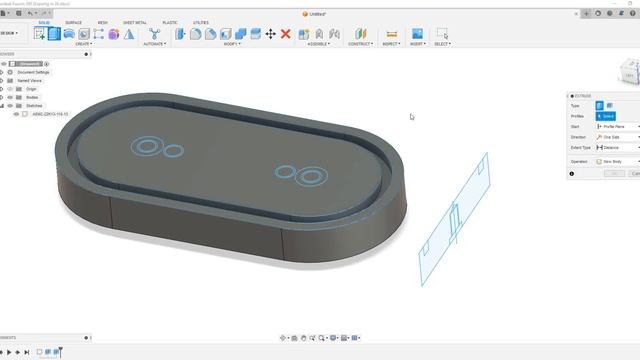Viewport: 640px width, 360px height.
Task: Click the New Component icon
Action: pyautogui.click(x=304, y=34)
